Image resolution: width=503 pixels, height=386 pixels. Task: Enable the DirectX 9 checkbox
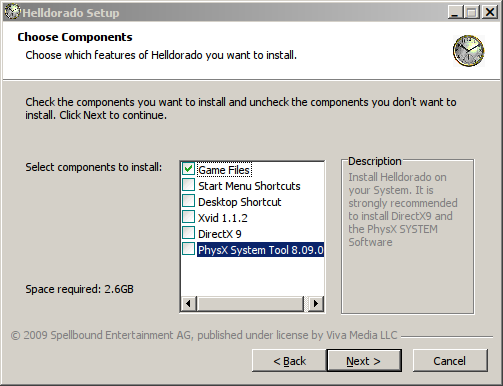point(188,233)
